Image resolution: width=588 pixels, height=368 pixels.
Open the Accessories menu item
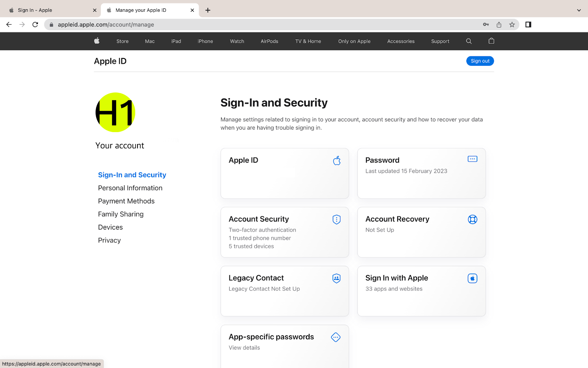pos(401,41)
